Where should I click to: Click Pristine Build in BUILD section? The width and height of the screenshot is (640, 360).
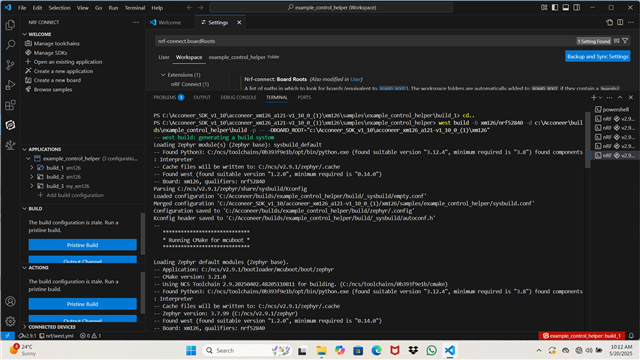[82, 245]
